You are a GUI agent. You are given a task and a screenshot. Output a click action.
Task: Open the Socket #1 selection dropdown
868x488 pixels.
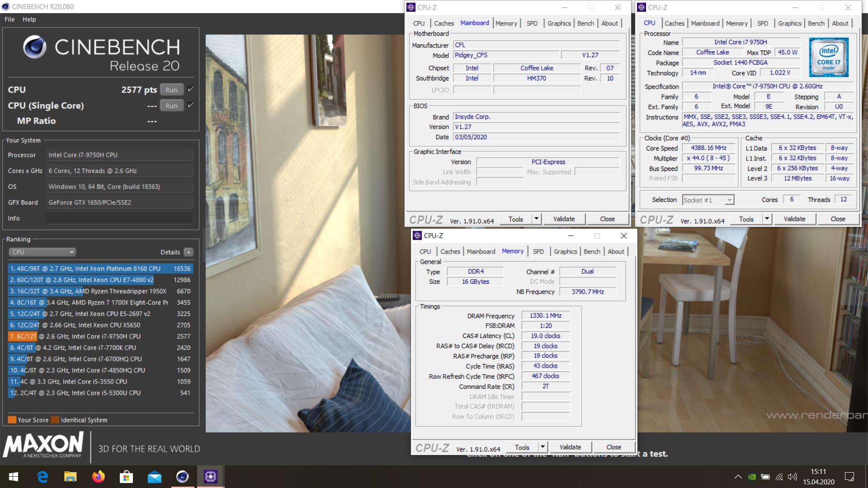click(708, 200)
